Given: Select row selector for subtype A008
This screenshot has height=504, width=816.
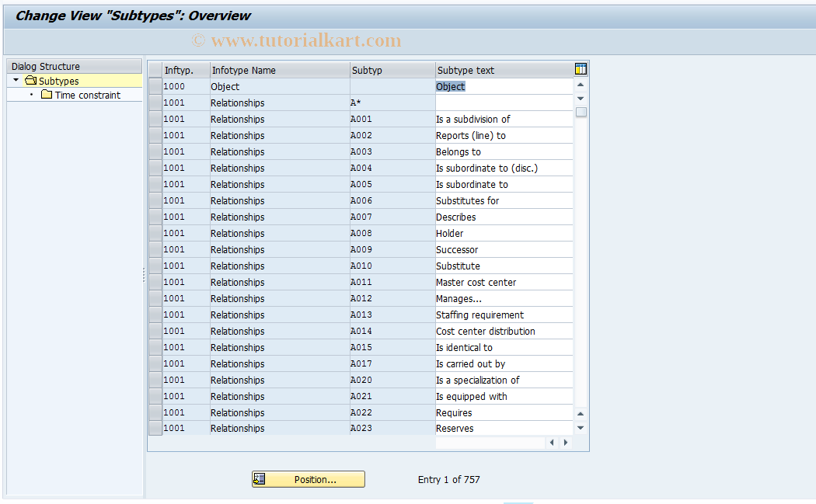Looking at the screenshot, I should pos(155,233).
